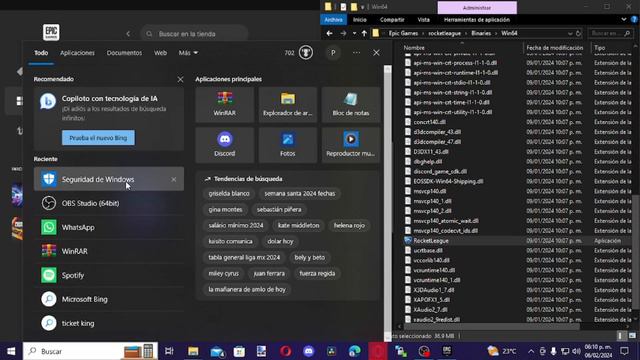Screen dimensions: 640x360
Task: Open WinRAR tile in Aplicaciones principales
Action: point(224,104)
